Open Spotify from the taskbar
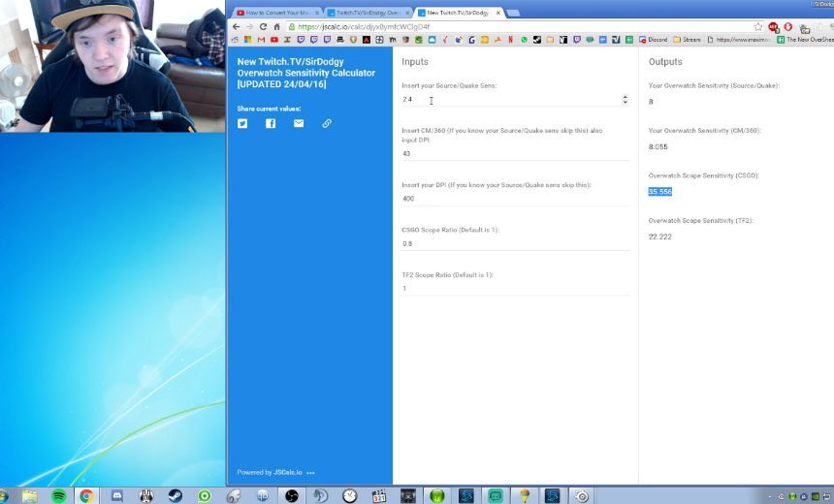The image size is (834, 504). click(x=58, y=495)
